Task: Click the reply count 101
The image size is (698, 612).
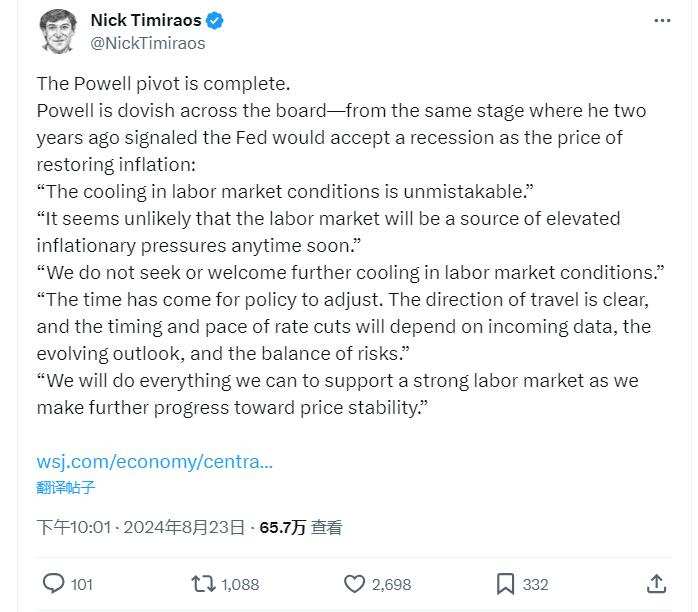Action: pos(82,584)
